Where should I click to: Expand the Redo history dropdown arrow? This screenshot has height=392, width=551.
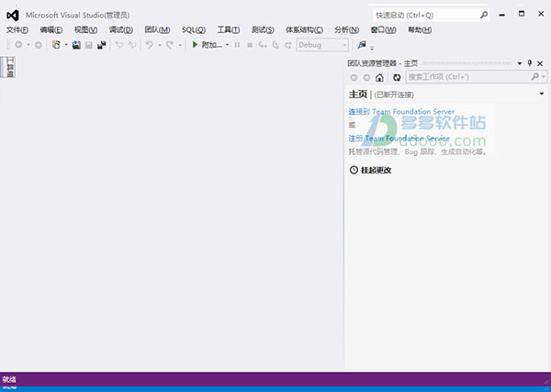[x=180, y=45]
